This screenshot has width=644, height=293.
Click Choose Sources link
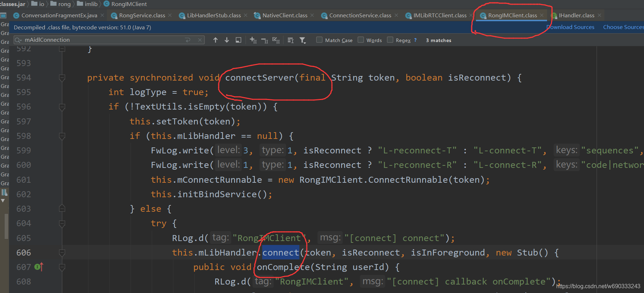[x=623, y=27]
